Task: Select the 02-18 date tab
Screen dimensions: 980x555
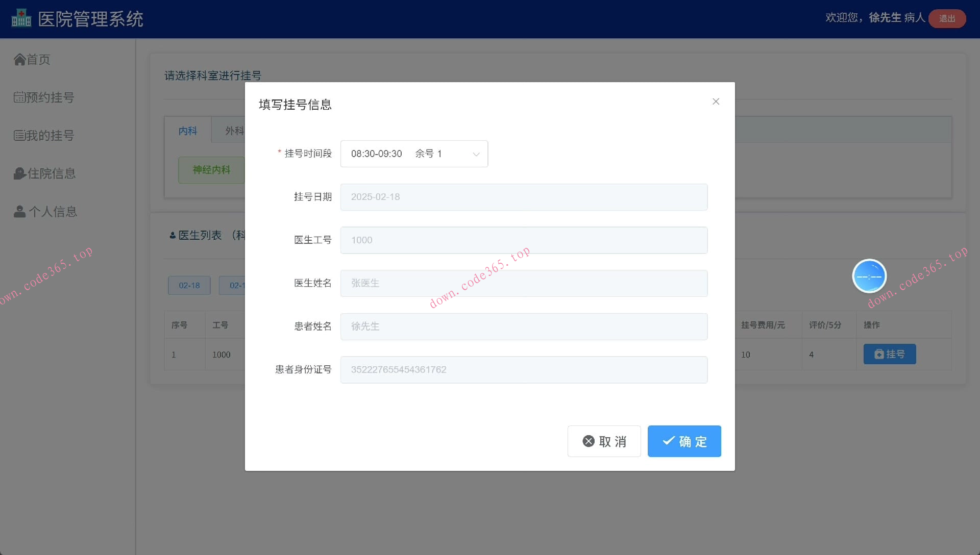Action: pyautogui.click(x=189, y=286)
